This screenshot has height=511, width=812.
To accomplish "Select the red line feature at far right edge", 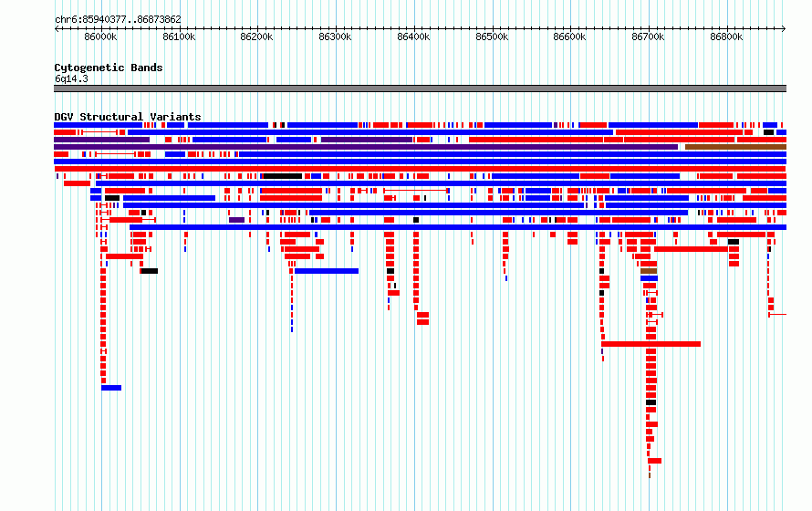I will [777, 315].
